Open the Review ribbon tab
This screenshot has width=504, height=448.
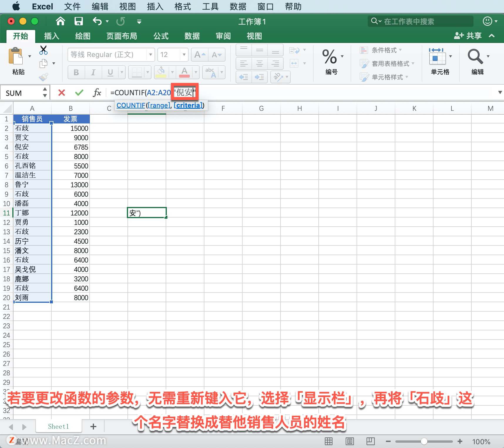tap(223, 36)
